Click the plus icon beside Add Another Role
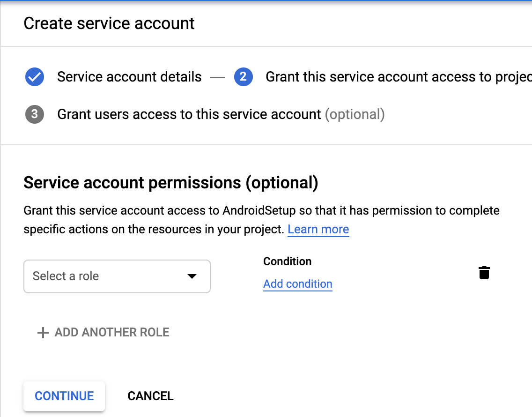This screenshot has width=532, height=417. 43,333
